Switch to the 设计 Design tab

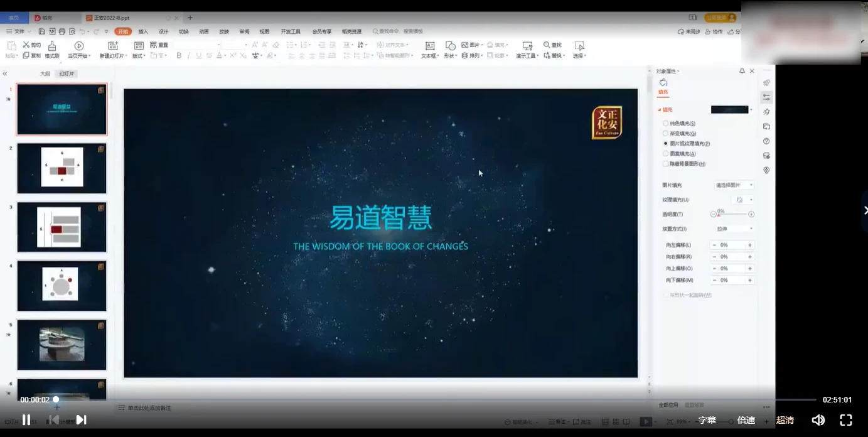tap(163, 31)
